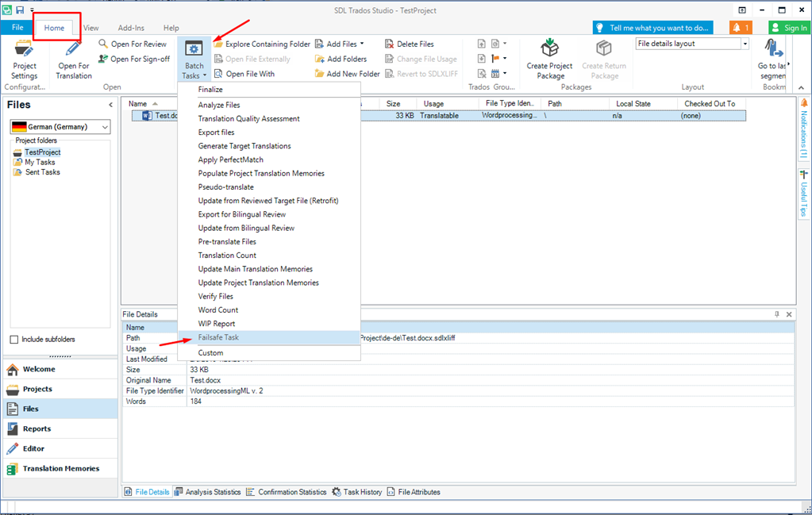The image size is (812, 515).
Task: Open the Quick Access Toolbar customize arrow
Action: pyautogui.click(x=32, y=10)
